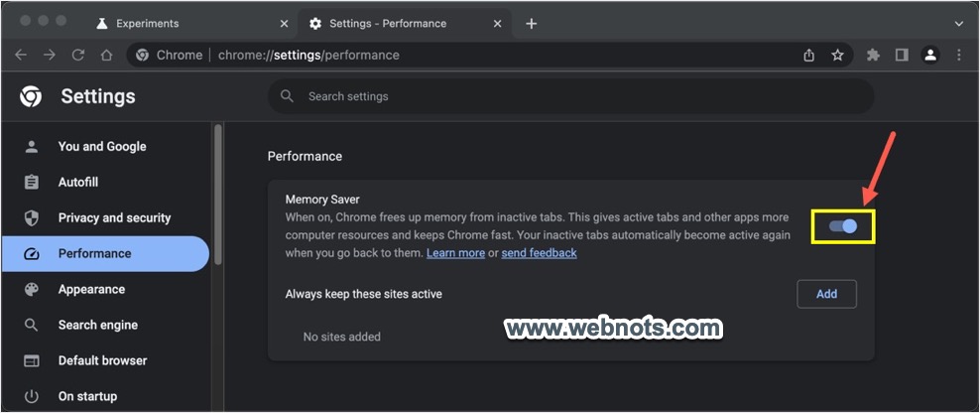Click the sidebar scrollbar
Image resolution: width=980 pixels, height=413 pixels.
tap(217, 194)
